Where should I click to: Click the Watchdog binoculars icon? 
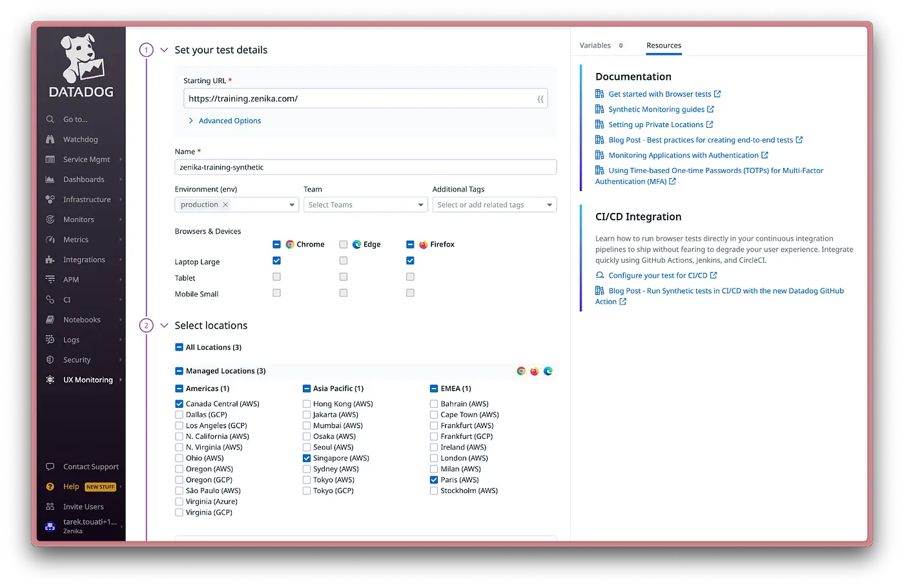coord(50,139)
